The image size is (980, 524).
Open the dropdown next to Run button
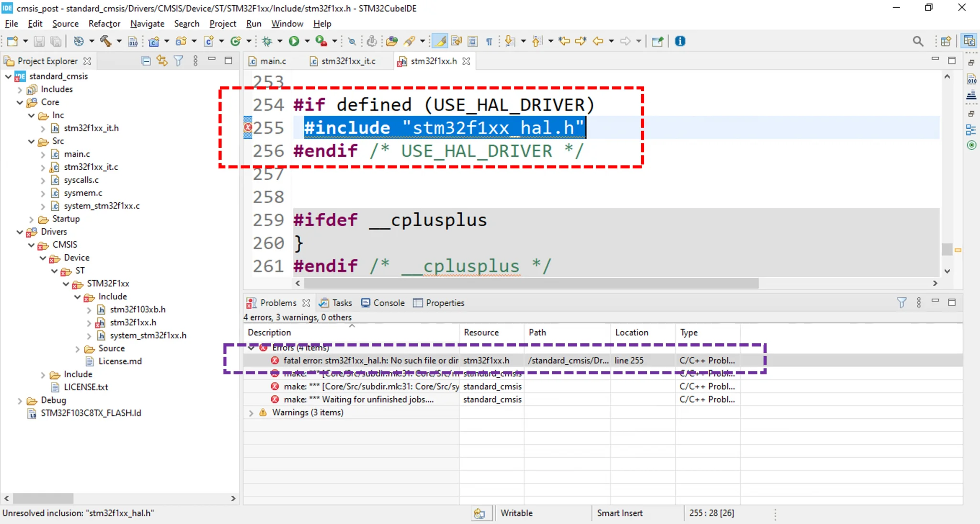pyautogui.click(x=307, y=41)
